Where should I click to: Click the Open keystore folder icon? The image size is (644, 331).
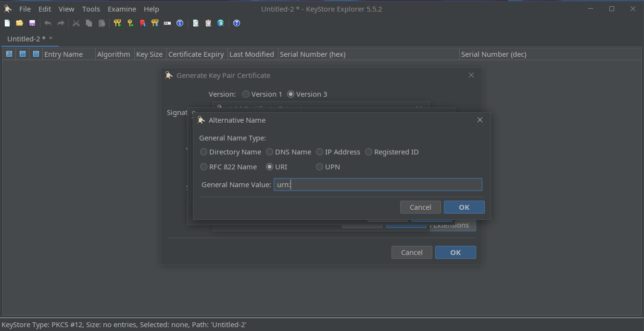tap(20, 23)
